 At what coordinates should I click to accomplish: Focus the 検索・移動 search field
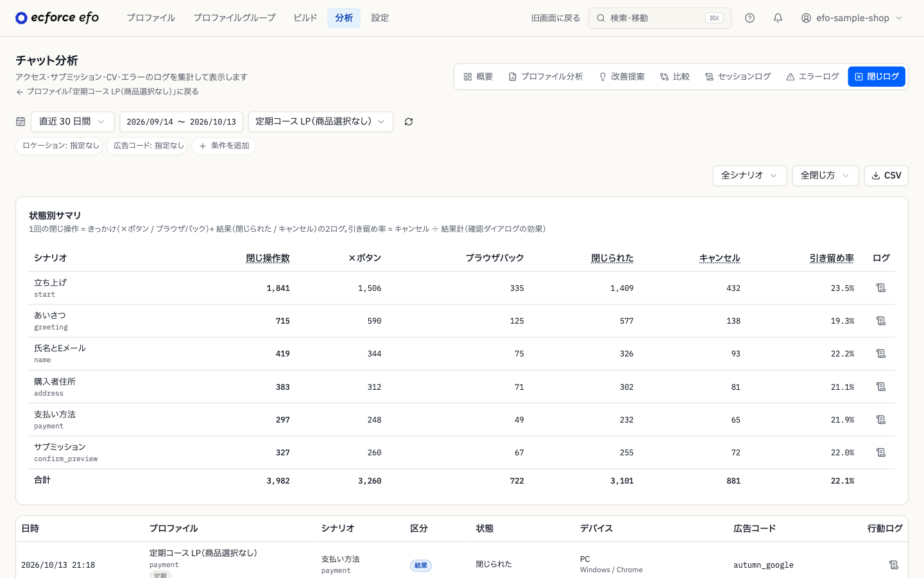point(660,18)
